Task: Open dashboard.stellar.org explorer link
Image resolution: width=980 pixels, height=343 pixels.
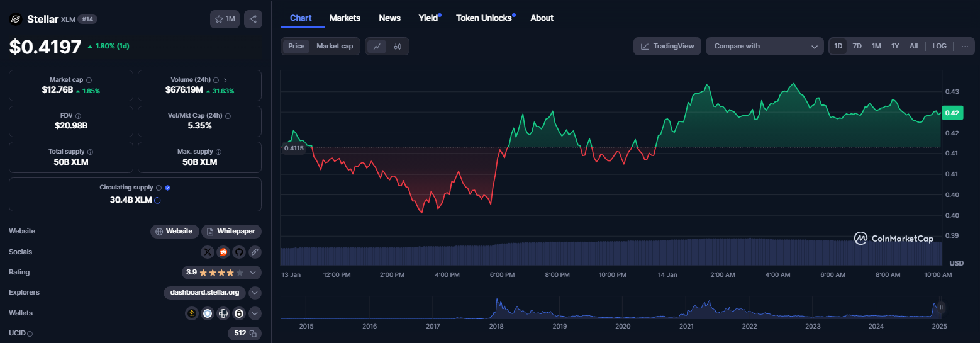Action: tap(204, 293)
